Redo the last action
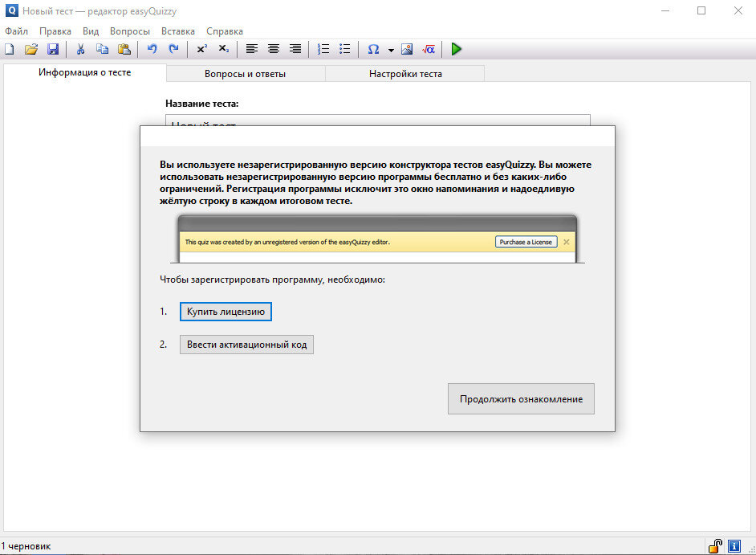Viewport: 756px width, 555px height. (x=173, y=49)
